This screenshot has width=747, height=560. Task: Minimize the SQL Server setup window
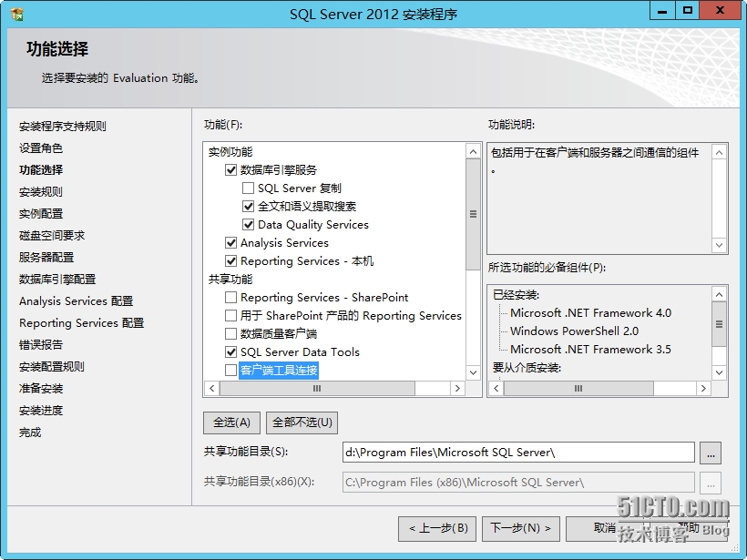click(x=662, y=11)
